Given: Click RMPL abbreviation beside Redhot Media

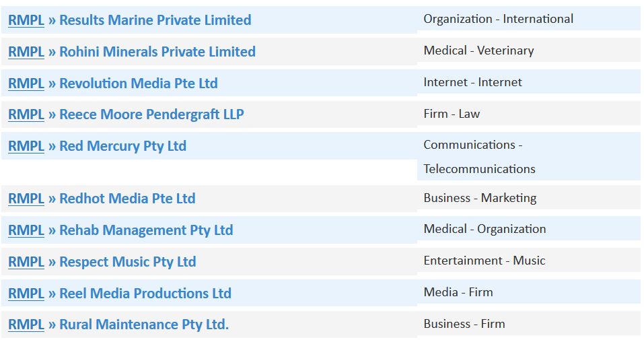Looking at the screenshot, I should click(x=26, y=199).
